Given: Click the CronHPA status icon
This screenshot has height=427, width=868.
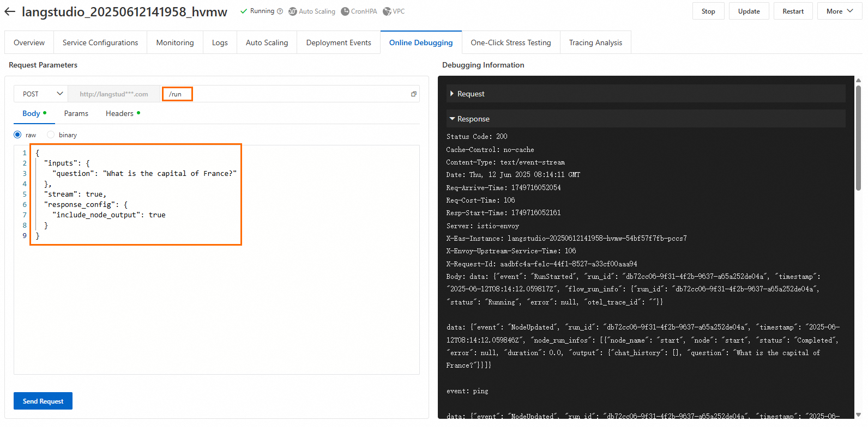Looking at the screenshot, I should 345,11.
